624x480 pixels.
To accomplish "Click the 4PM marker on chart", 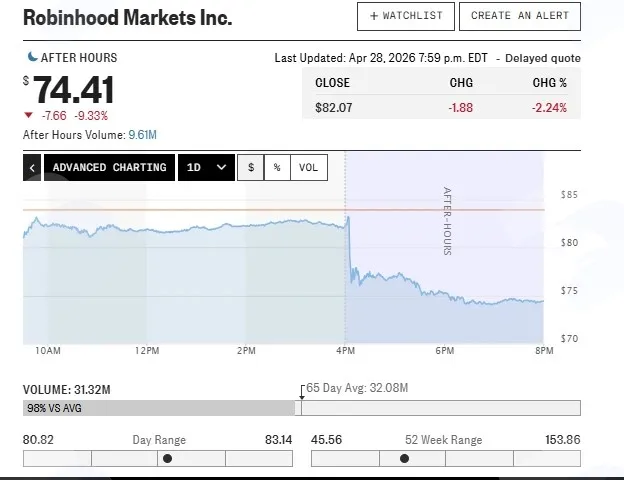I will 345,351.
